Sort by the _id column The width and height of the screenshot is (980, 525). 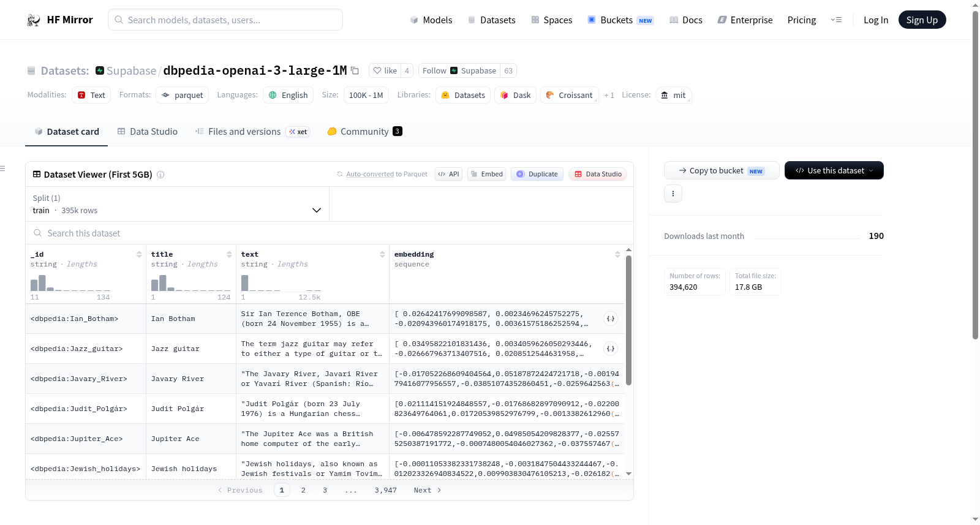pyautogui.click(x=139, y=254)
